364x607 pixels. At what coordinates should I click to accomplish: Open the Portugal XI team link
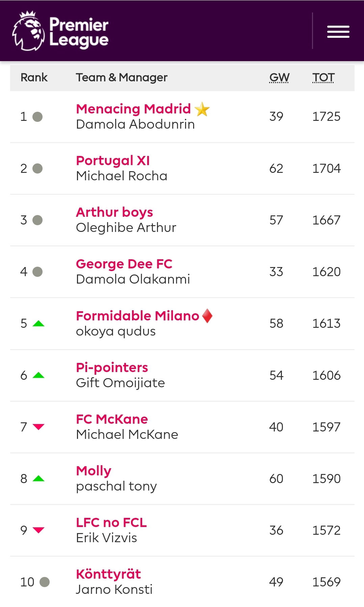(113, 161)
